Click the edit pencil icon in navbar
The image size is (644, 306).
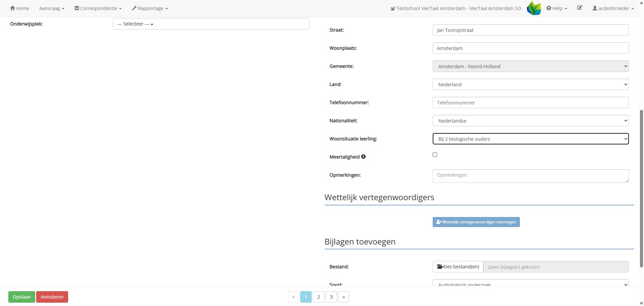click(x=580, y=8)
